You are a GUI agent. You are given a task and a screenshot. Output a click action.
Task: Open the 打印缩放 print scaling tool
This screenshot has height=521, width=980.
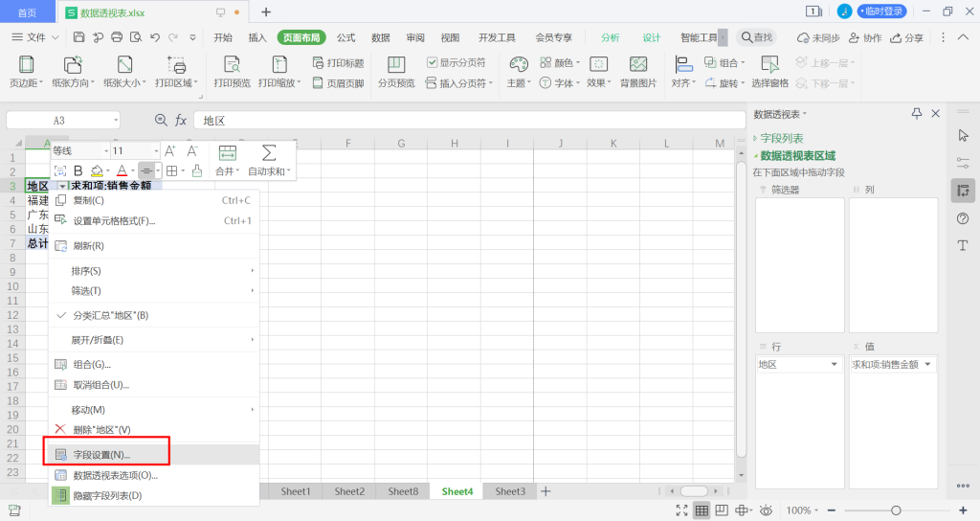click(279, 71)
